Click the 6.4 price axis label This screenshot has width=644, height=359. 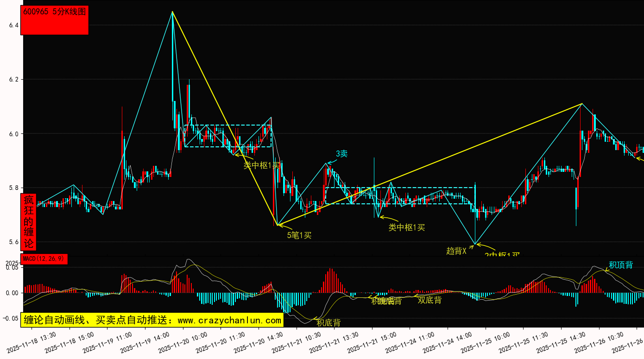(13, 25)
